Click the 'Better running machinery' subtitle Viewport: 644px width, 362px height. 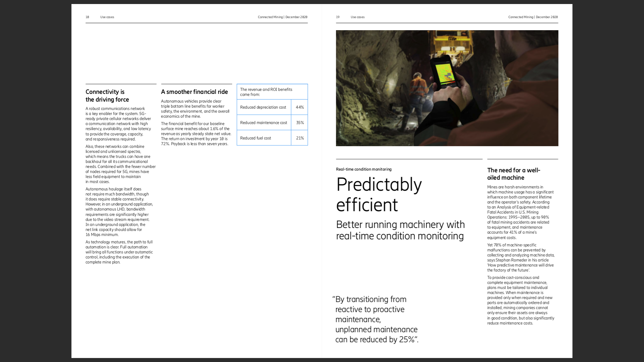click(400, 230)
